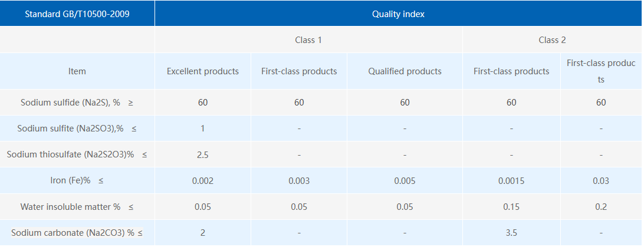This screenshot has width=644, height=247.
Task: Click the 0.0015 iron value cell
Action: (511, 180)
